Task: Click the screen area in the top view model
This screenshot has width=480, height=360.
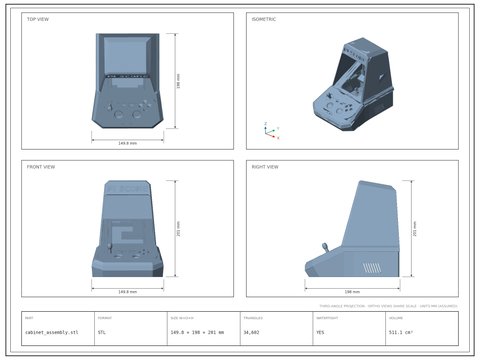Action: click(126, 55)
